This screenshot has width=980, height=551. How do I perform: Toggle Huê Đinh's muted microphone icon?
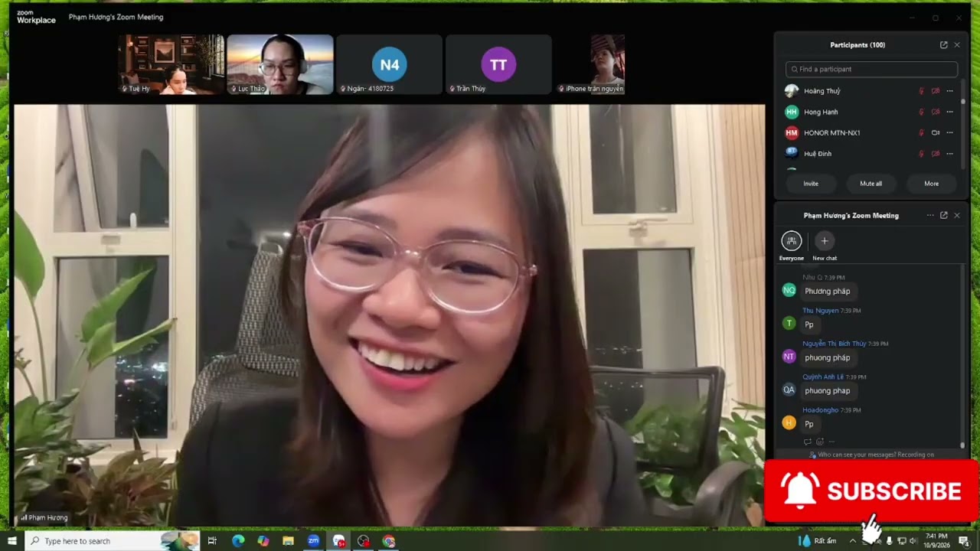point(922,154)
